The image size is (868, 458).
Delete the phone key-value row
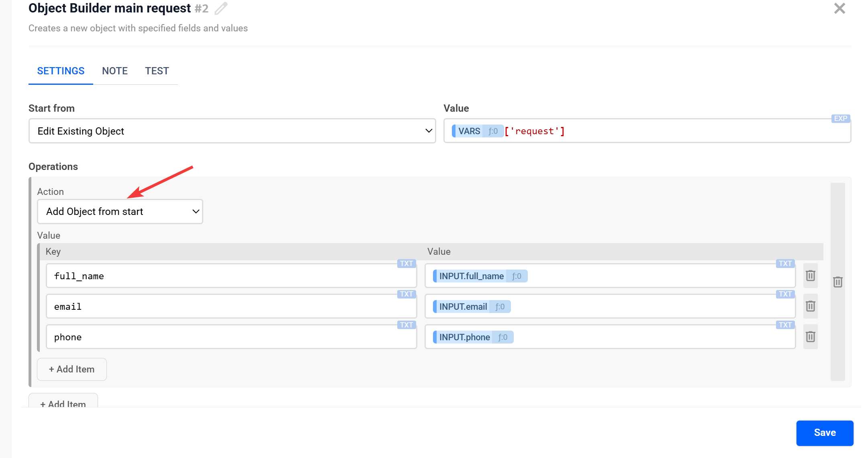(810, 337)
